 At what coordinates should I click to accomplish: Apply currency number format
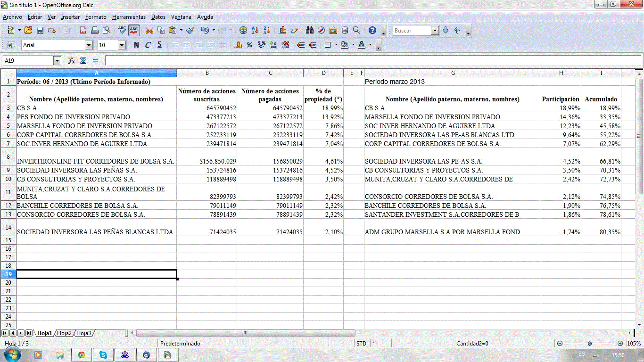(x=238, y=45)
